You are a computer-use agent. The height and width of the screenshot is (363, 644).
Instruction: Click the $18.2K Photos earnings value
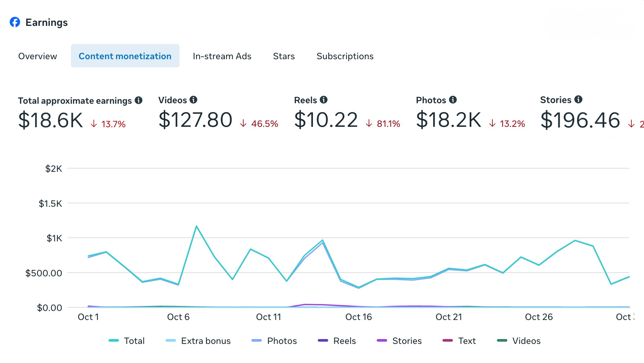[x=449, y=120]
